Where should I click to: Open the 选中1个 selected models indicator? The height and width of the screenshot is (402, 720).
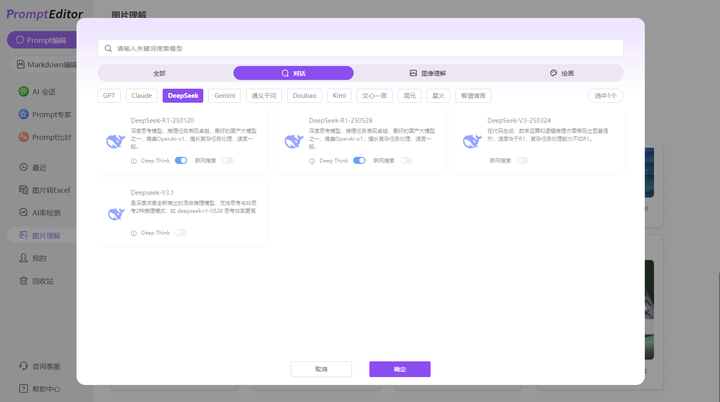pos(606,96)
